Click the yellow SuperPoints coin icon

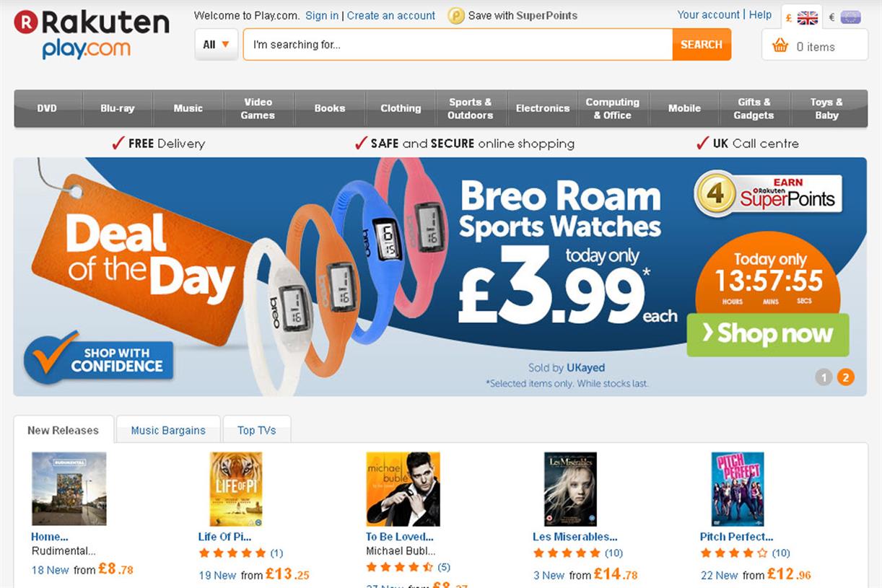pos(454,15)
